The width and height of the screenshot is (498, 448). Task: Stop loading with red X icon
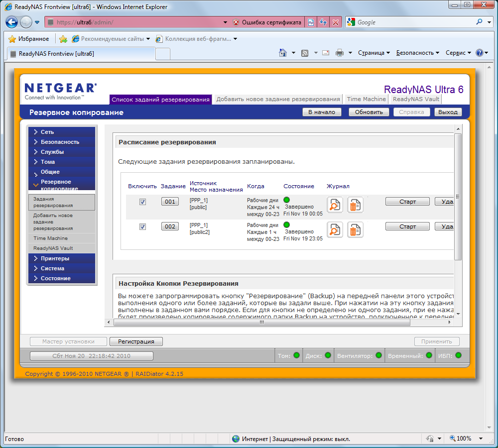click(335, 22)
